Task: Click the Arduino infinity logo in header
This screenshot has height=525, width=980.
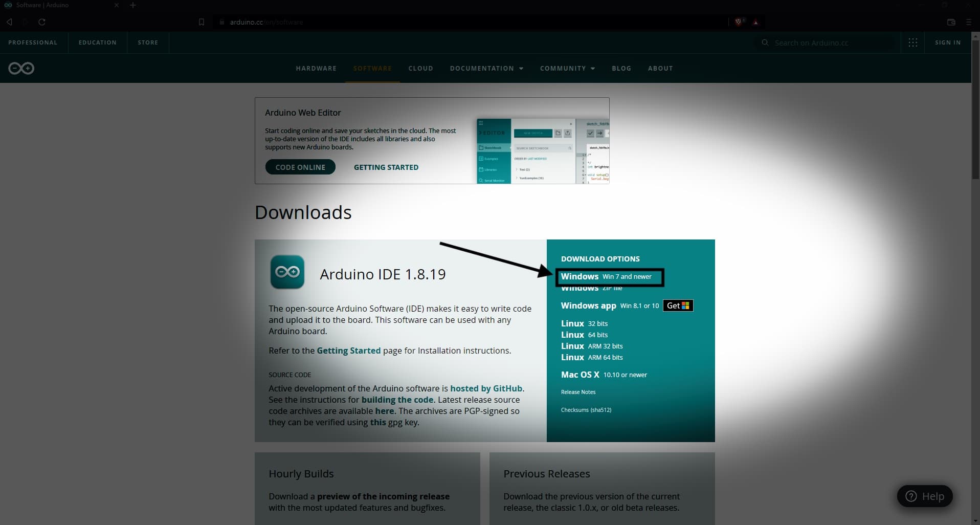Action: coord(21,68)
